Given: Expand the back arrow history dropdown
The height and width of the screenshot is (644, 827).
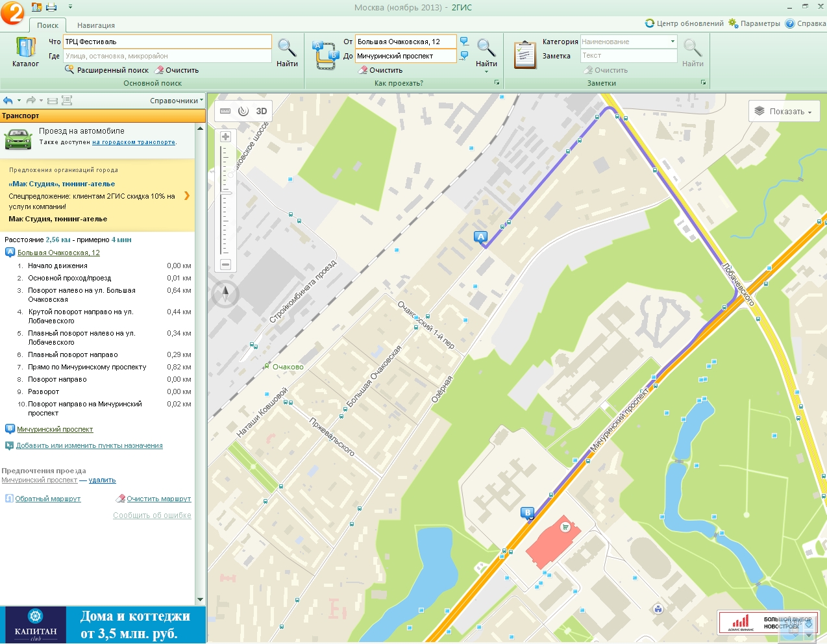Looking at the screenshot, I should click(19, 101).
